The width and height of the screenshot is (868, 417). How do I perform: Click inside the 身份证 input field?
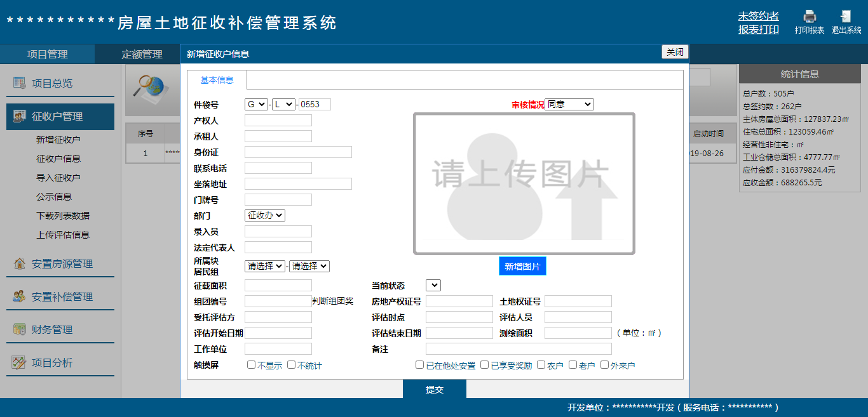(297, 152)
